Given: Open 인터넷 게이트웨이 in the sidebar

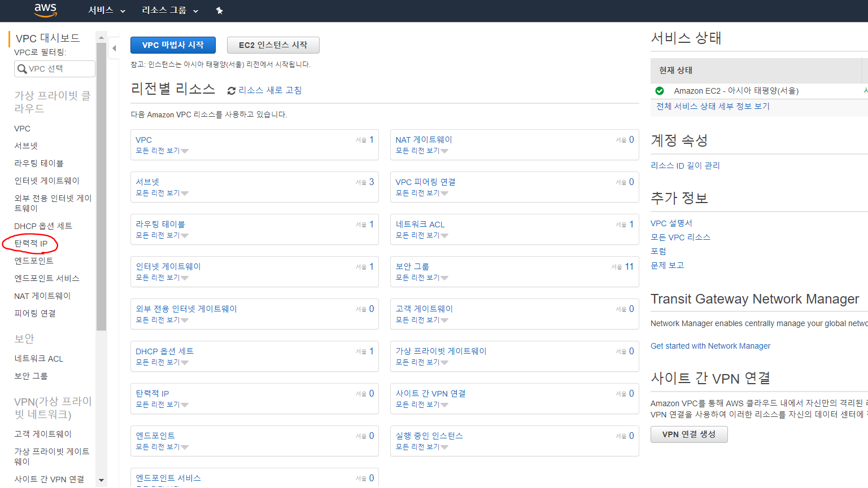Looking at the screenshot, I should coord(47,181).
